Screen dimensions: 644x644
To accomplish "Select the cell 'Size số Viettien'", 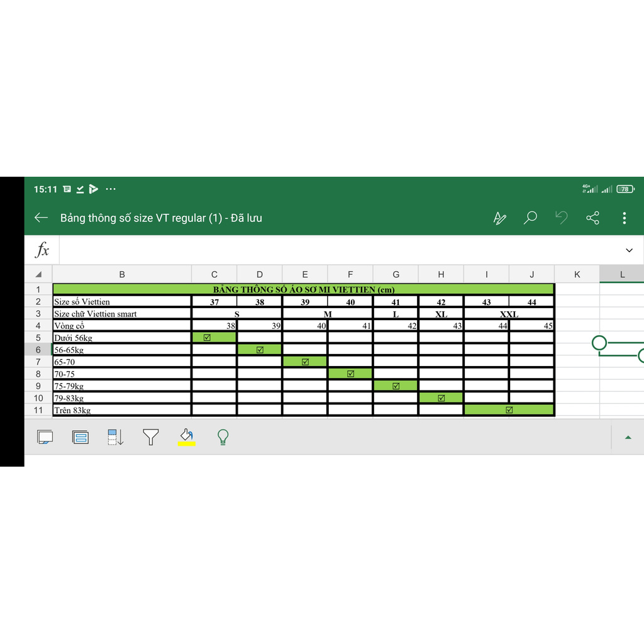I will [122, 301].
